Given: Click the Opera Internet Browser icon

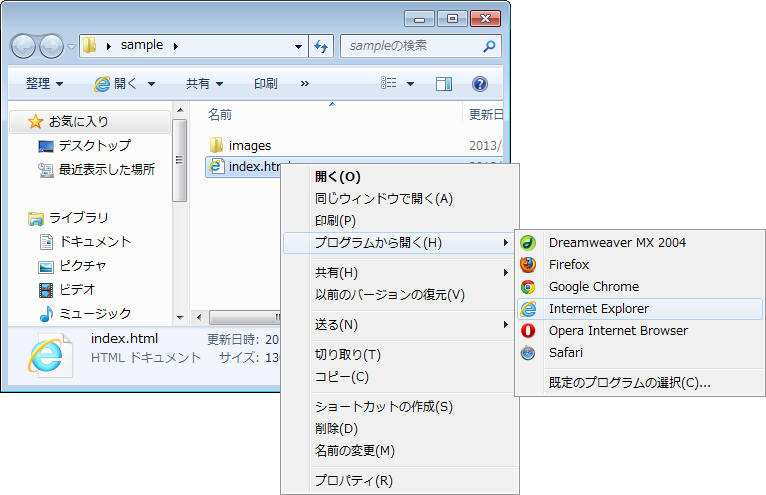Looking at the screenshot, I should coord(528,331).
